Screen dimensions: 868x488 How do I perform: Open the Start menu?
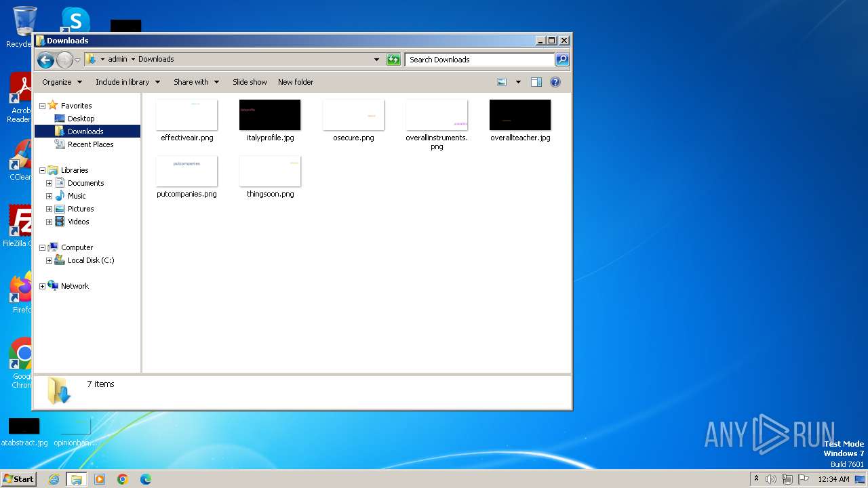[18, 479]
